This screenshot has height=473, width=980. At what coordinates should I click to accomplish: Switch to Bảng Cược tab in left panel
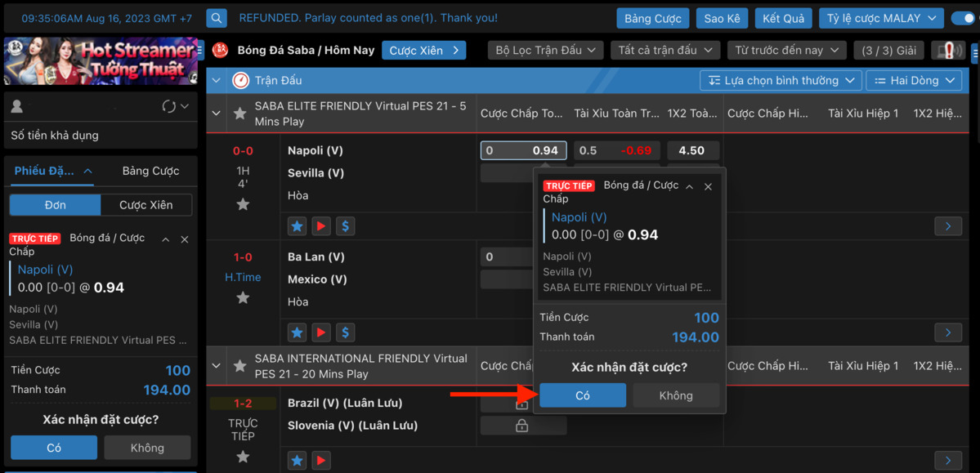click(150, 171)
